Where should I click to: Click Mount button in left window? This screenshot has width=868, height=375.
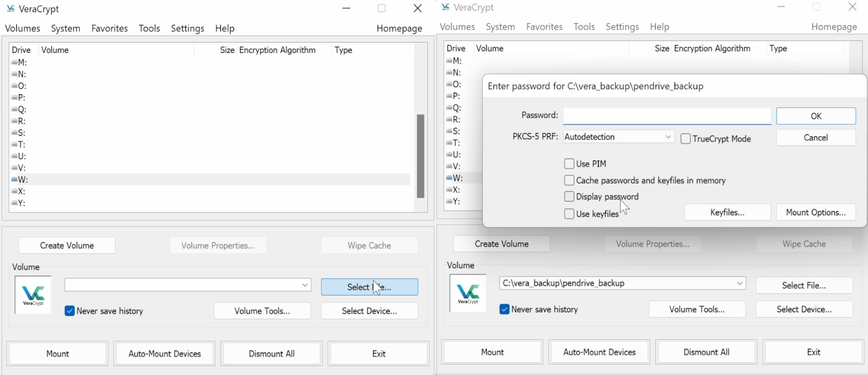pyautogui.click(x=58, y=354)
